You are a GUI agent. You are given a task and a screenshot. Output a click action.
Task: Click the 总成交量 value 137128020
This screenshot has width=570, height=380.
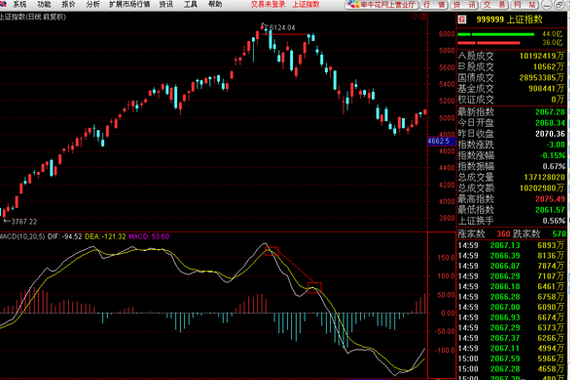(545, 177)
